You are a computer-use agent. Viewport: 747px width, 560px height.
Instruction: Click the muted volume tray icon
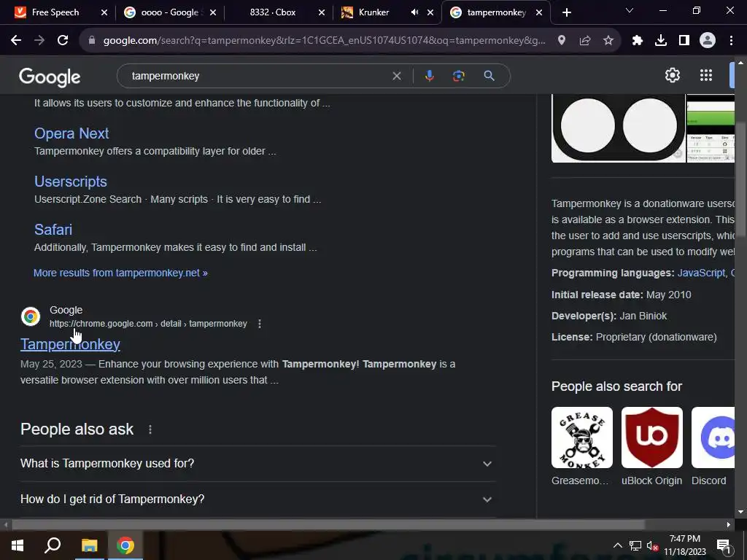tap(652, 545)
